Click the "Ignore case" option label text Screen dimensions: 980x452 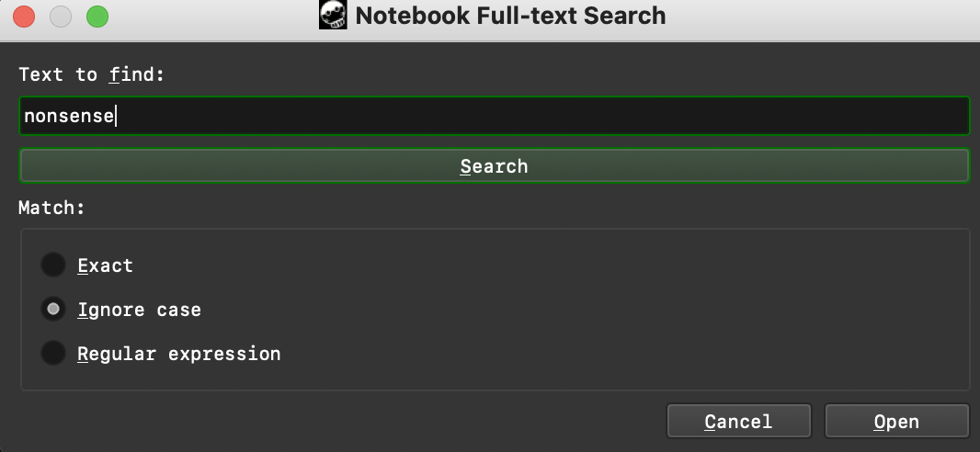[x=140, y=310]
